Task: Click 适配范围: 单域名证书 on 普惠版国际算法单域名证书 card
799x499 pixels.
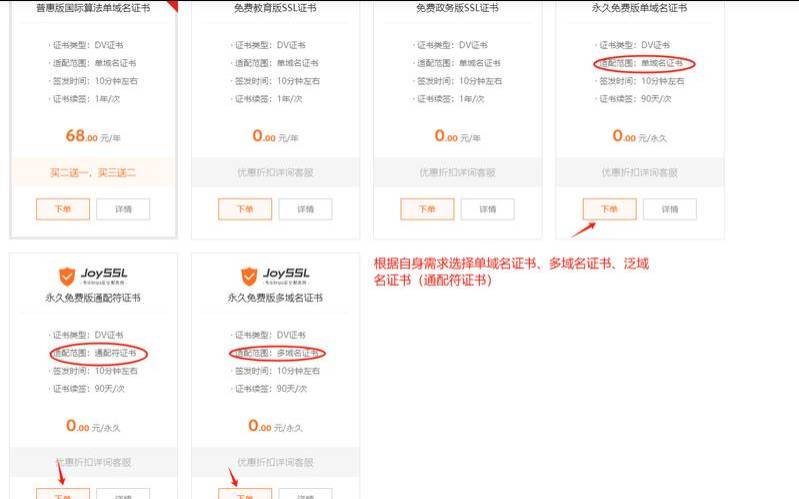Action: pos(94,63)
